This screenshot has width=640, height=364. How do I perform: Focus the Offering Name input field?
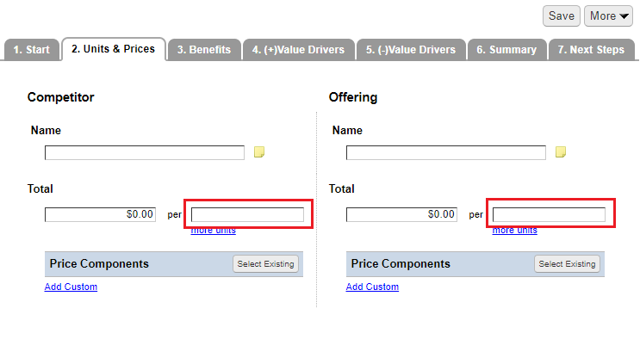coord(445,153)
